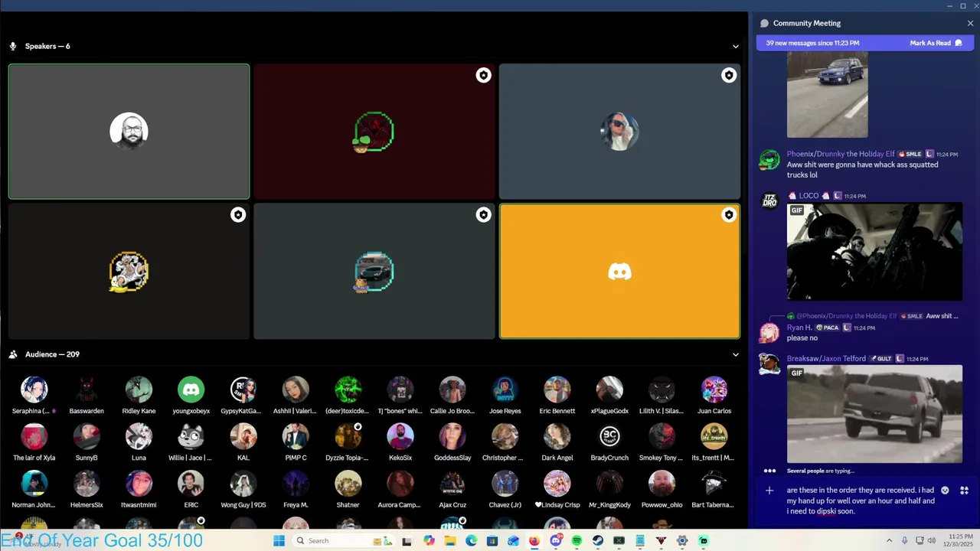The height and width of the screenshot is (551, 980).
Task: Open audience member Ridley Kane's avatar
Action: click(x=139, y=390)
